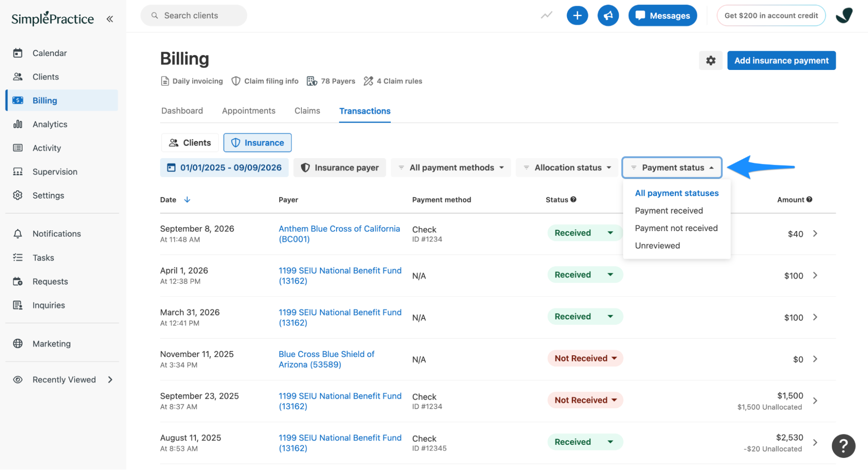The height and width of the screenshot is (470, 868).
Task: Open Anthem Blue Cross of California payer link
Action: click(x=339, y=234)
